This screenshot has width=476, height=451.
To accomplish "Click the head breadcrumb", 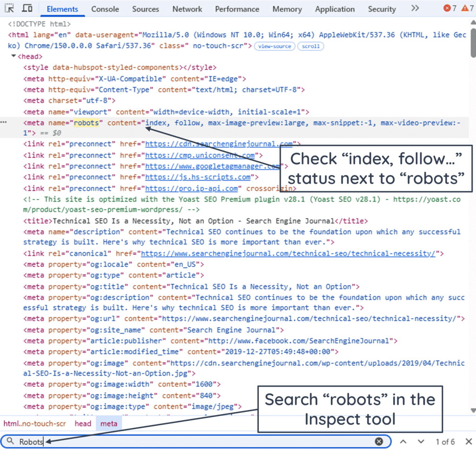I will coord(83,424).
